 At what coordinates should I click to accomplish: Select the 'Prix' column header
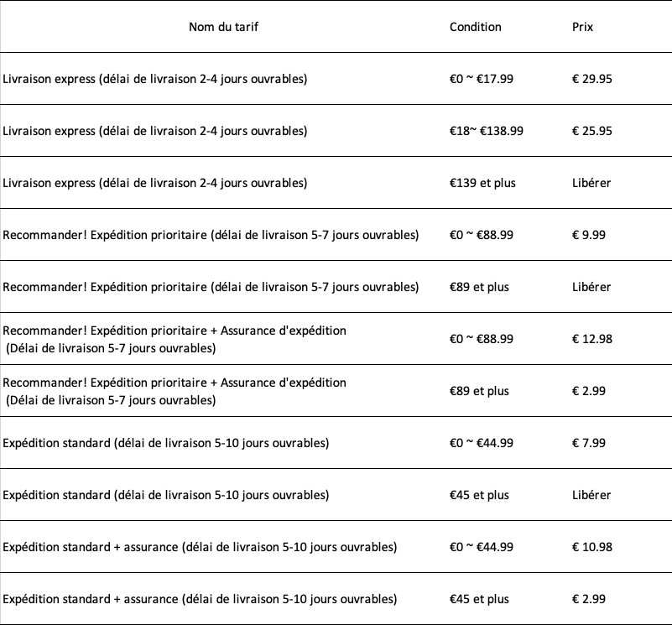[582, 27]
